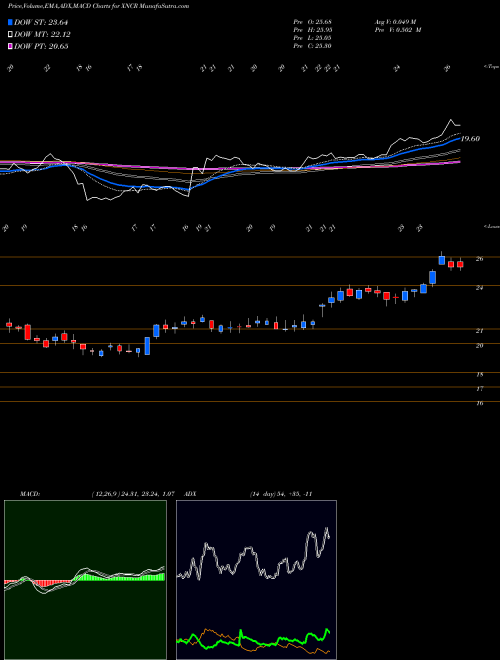Click the ADX (14 day) values text

coord(281,494)
